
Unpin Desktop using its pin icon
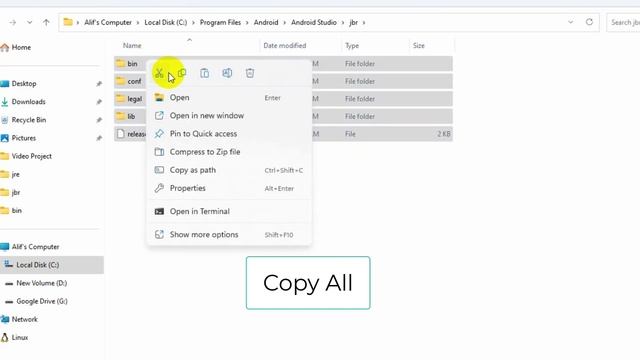tap(99, 84)
